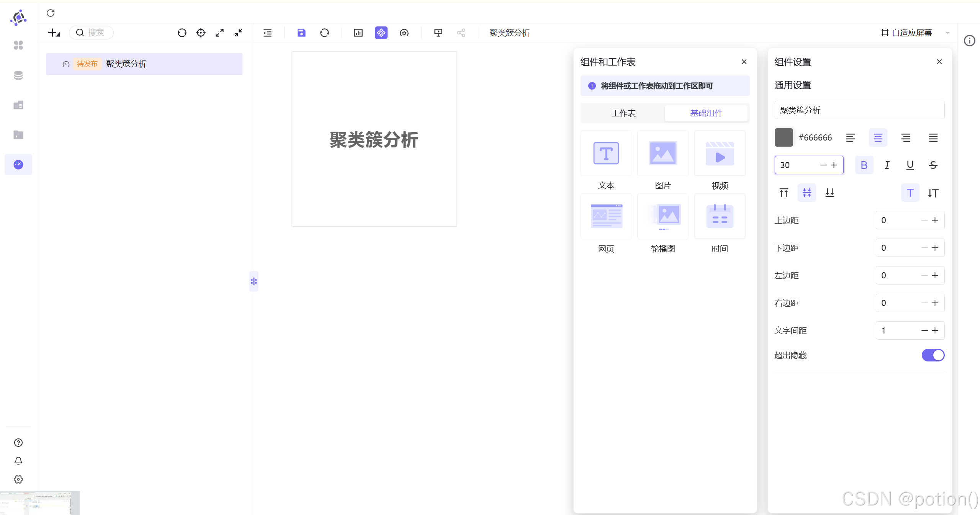The width and height of the screenshot is (980, 515).
Task: Toggle the 超出隐藏 switch
Action: pos(933,355)
